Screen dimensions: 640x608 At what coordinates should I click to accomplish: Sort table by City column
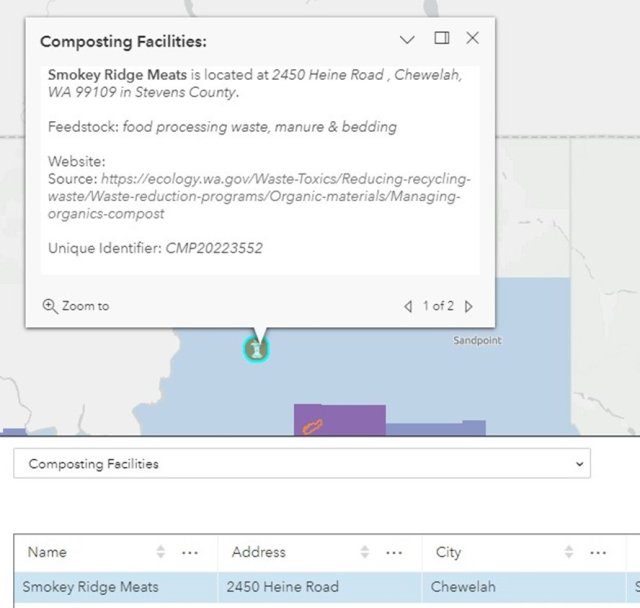(569, 553)
